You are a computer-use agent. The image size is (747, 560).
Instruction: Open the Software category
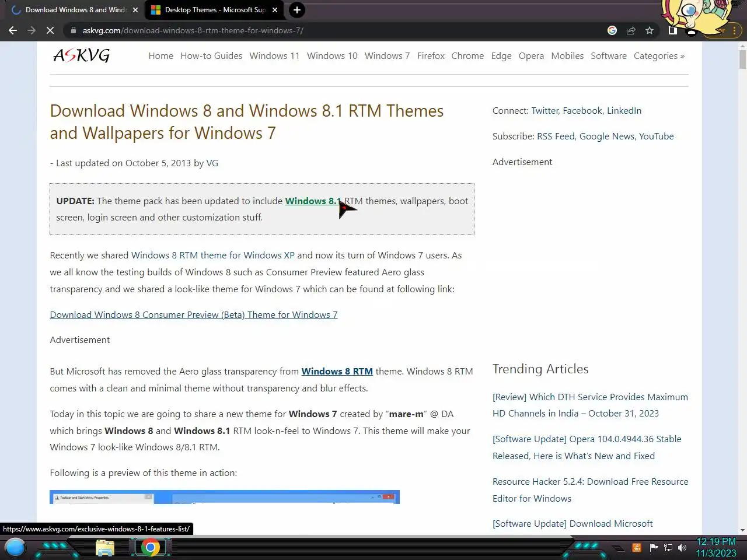[x=609, y=56]
